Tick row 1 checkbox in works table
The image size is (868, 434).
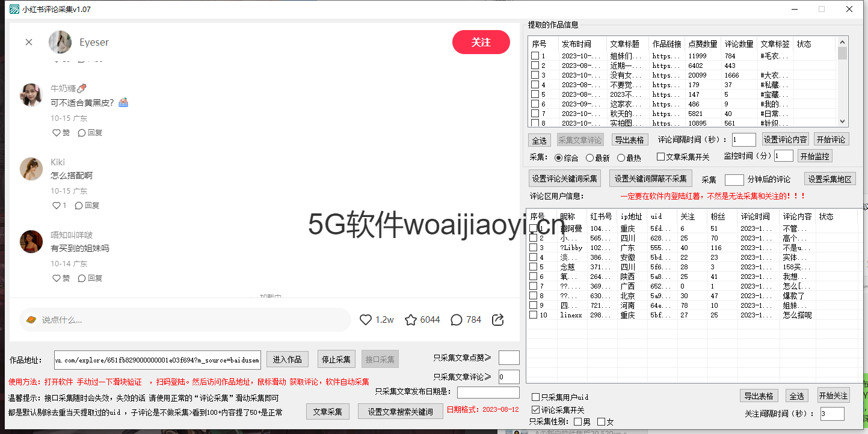[x=535, y=56]
